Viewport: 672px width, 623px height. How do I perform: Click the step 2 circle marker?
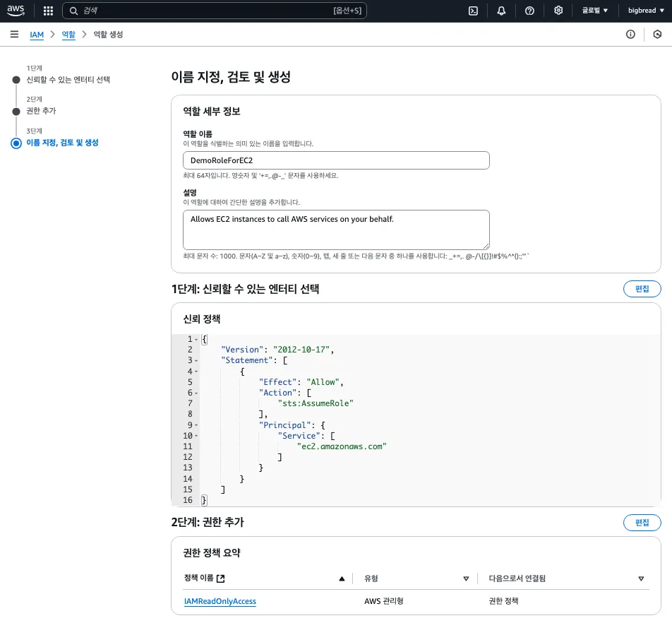(16, 112)
